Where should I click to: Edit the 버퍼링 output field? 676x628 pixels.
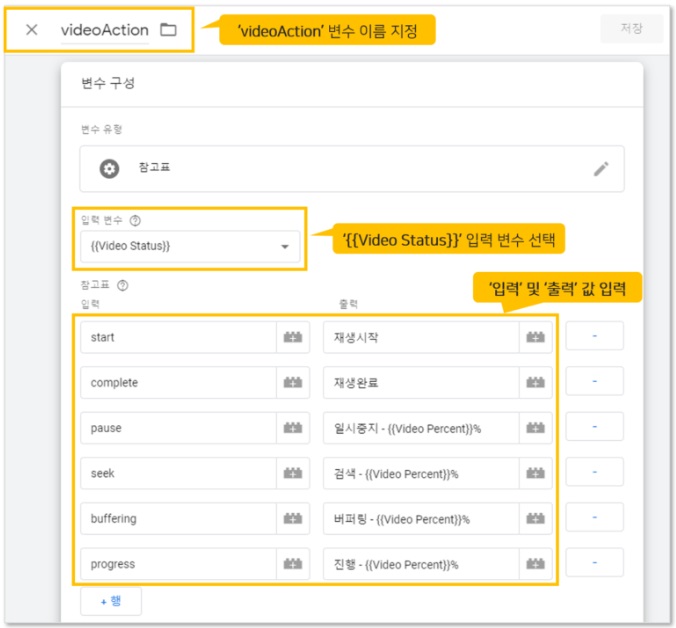point(421,519)
